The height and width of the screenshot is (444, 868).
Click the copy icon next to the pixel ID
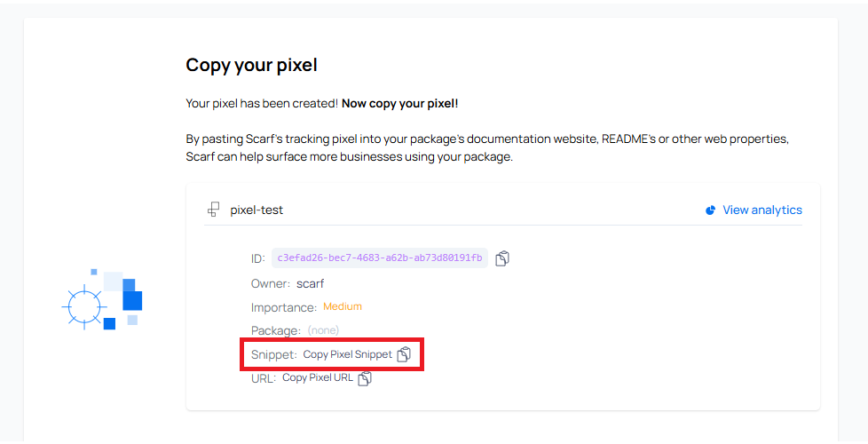click(x=502, y=258)
